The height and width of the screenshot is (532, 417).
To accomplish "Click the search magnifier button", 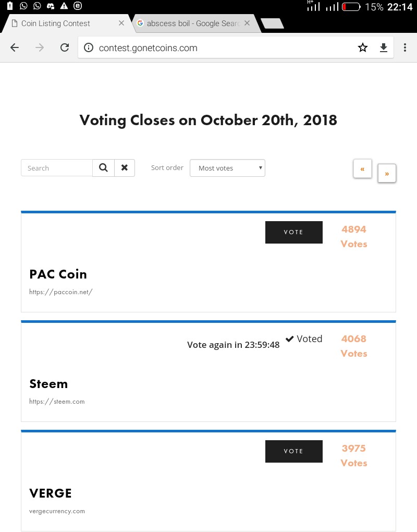I will coord(103,168).
